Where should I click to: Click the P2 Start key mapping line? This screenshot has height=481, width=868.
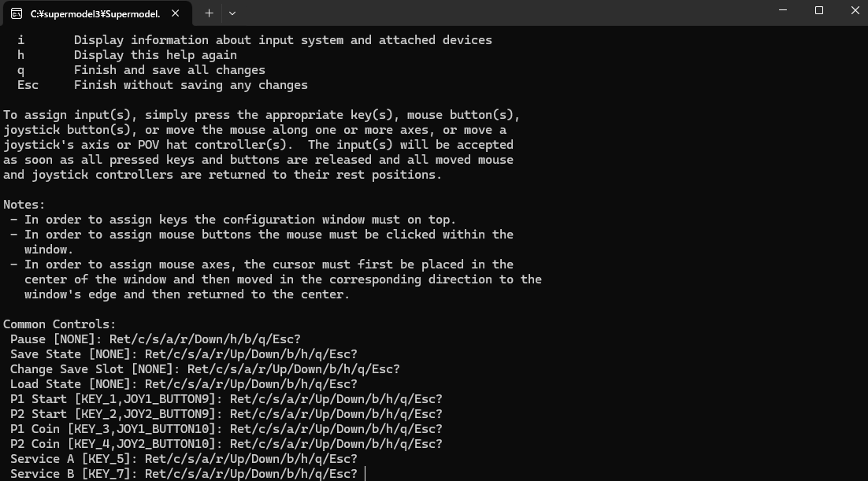pyautogui.click(x=226, y=414)
